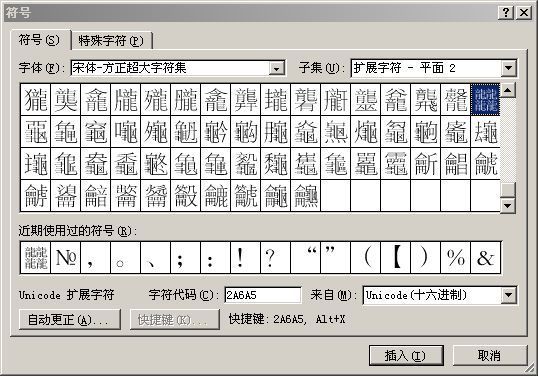Image resolution: width=538 pixels, height=376 pixels.
Task: Click the character grid scrollbar down arrow
Action: pos(508,205)
